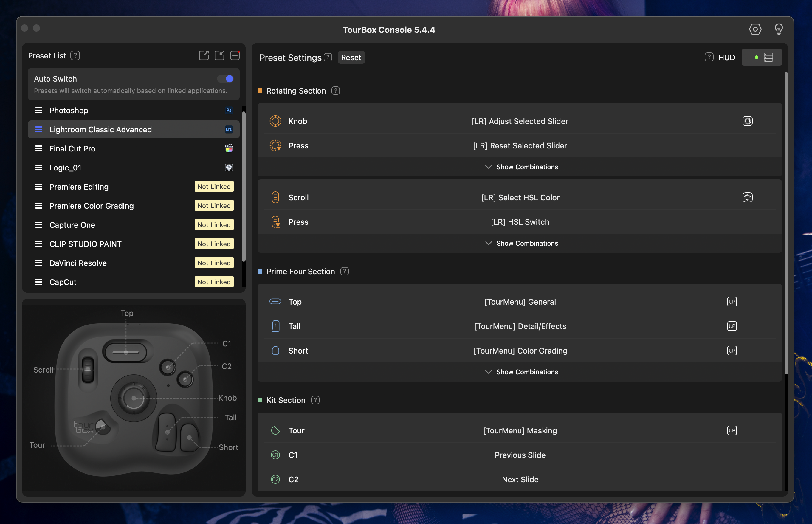Expand Show Combinations under Prime Four Section
The image size is (812, 524).
point(520,371)
